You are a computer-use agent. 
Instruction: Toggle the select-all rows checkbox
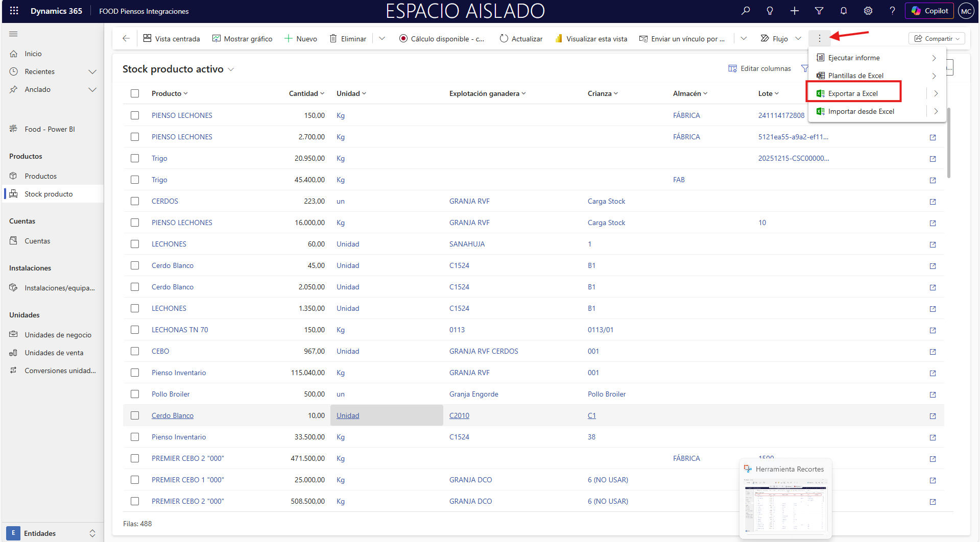point(135,93)
